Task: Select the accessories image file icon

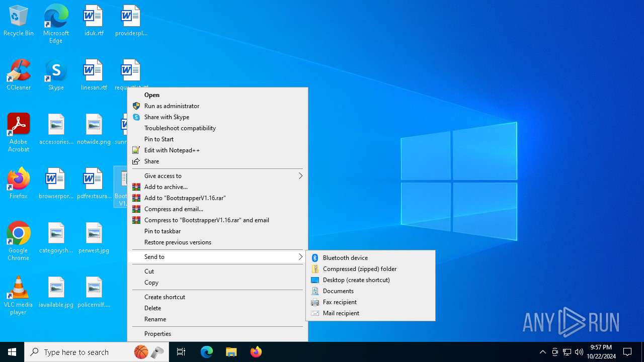Action: pyautogui.click(x=56, y=130)
